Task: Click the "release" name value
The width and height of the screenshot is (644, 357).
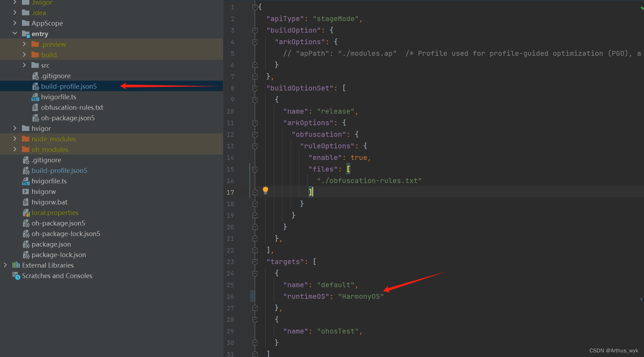Action: [336, 112]
